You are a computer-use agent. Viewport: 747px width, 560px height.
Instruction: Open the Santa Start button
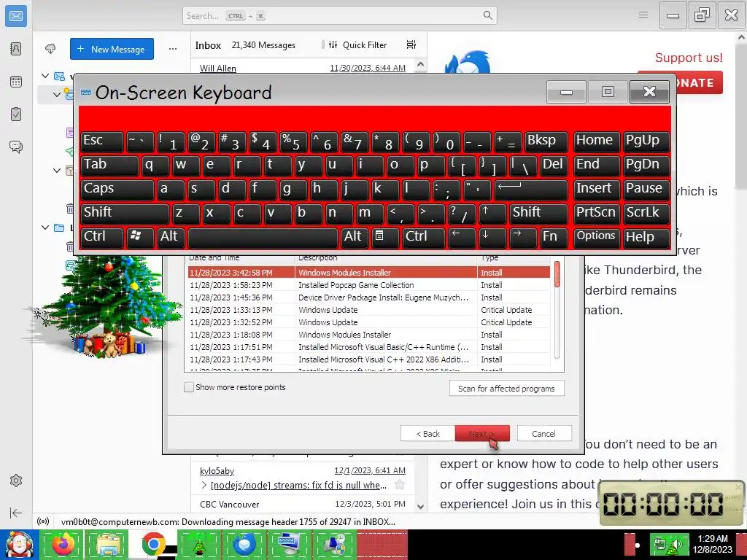[19, 545]
